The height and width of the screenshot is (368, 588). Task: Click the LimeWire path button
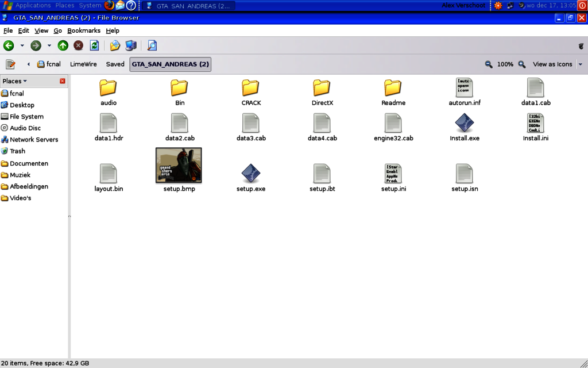pos(83,64)
